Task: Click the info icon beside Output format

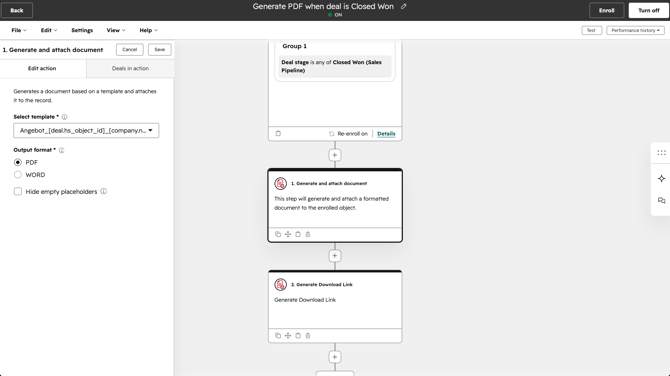Action: pyautogui.click(x=62, y=150)
